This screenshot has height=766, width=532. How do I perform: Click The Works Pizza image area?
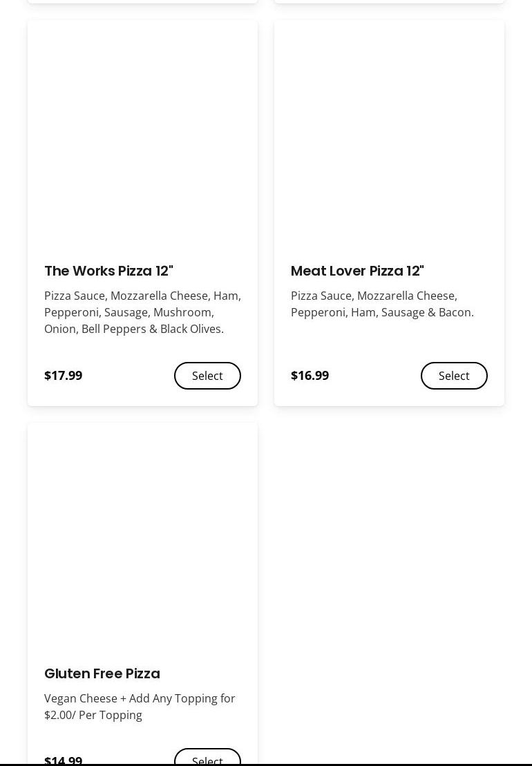(x=142, y=135)
